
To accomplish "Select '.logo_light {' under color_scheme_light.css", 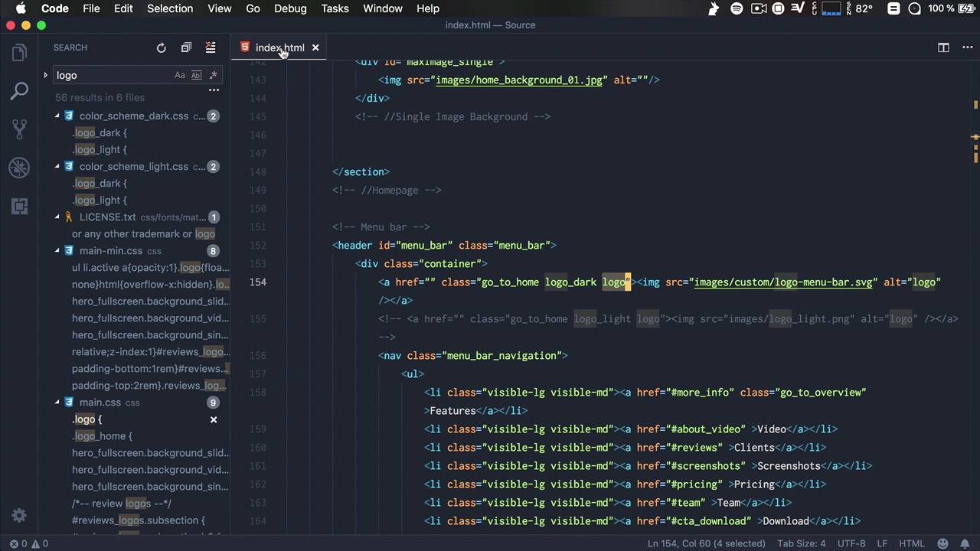I will (x=100, y=200).
